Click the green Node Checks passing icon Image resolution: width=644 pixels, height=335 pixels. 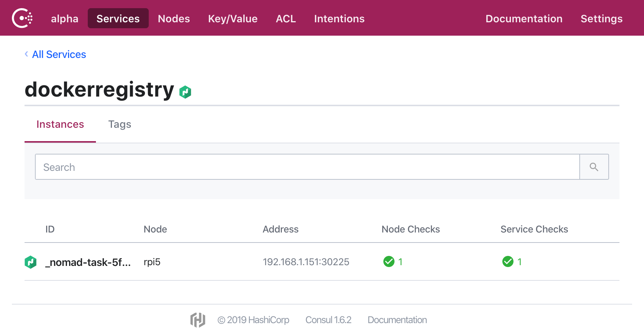click(389, 261)
